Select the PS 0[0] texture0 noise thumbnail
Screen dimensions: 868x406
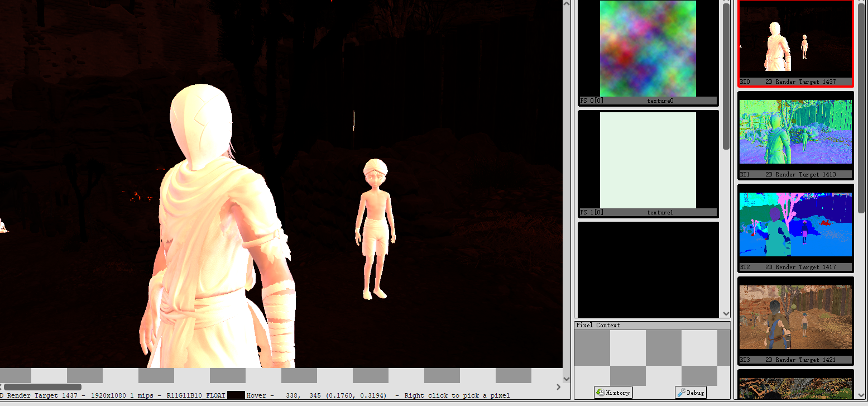point(648,49)
